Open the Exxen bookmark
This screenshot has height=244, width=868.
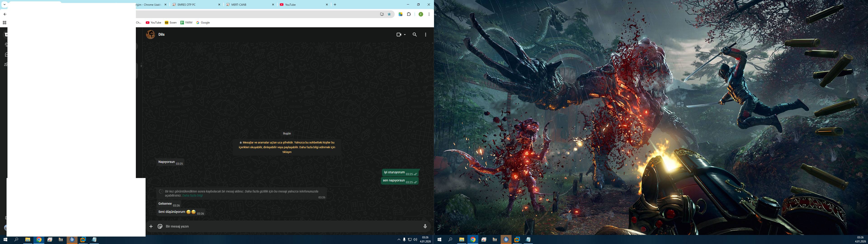point(171,23)
